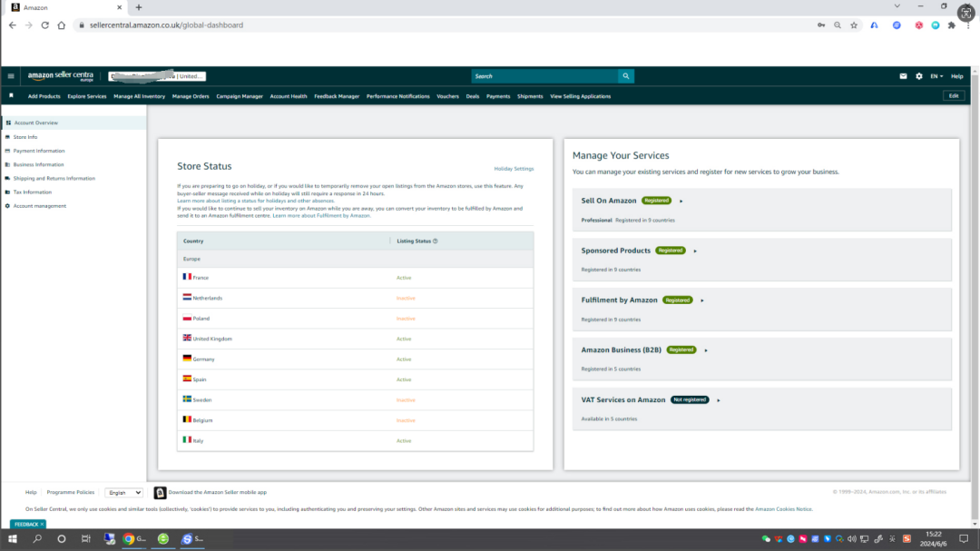Open the Payments menu item
The width and height of the screenshot is (980, 551).
pos(498,96)
